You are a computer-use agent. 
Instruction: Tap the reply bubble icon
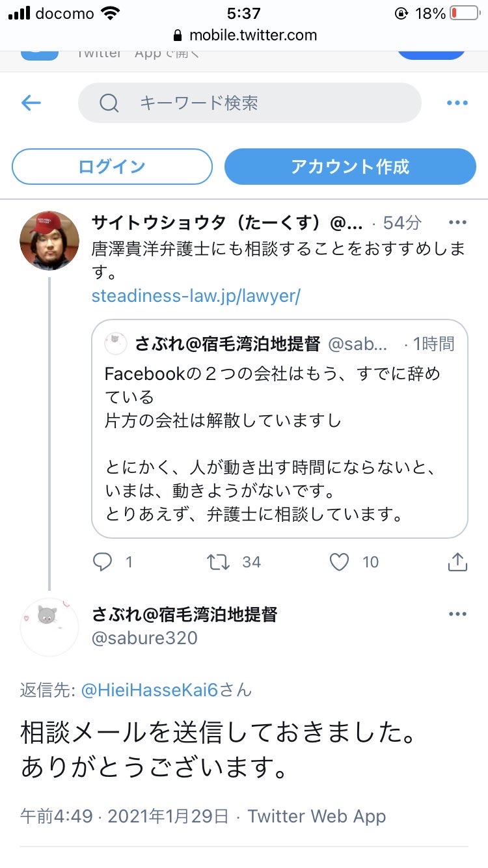(x=103, y=562)
